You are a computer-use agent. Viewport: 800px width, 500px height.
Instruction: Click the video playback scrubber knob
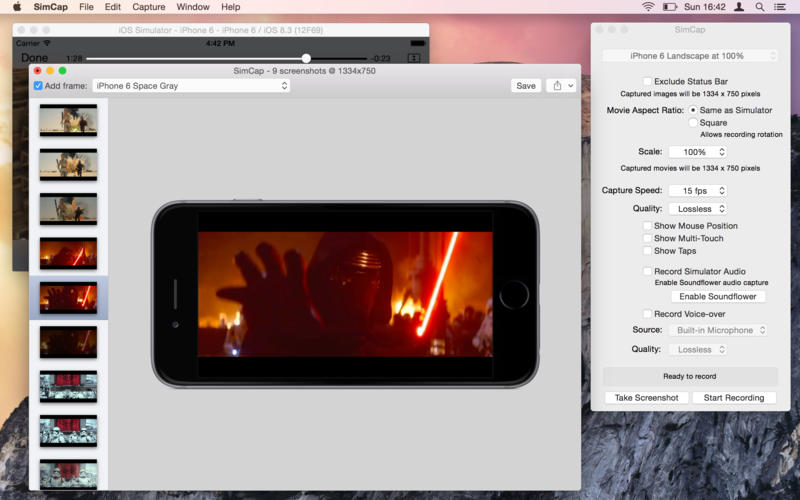[x=306, y=58]
